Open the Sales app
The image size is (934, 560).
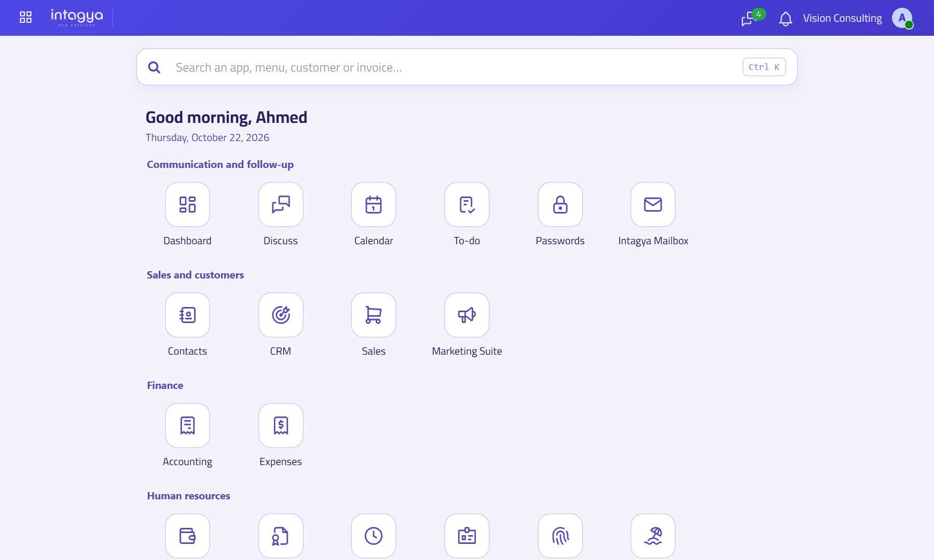pyautogui.click(x=374, y=315)
